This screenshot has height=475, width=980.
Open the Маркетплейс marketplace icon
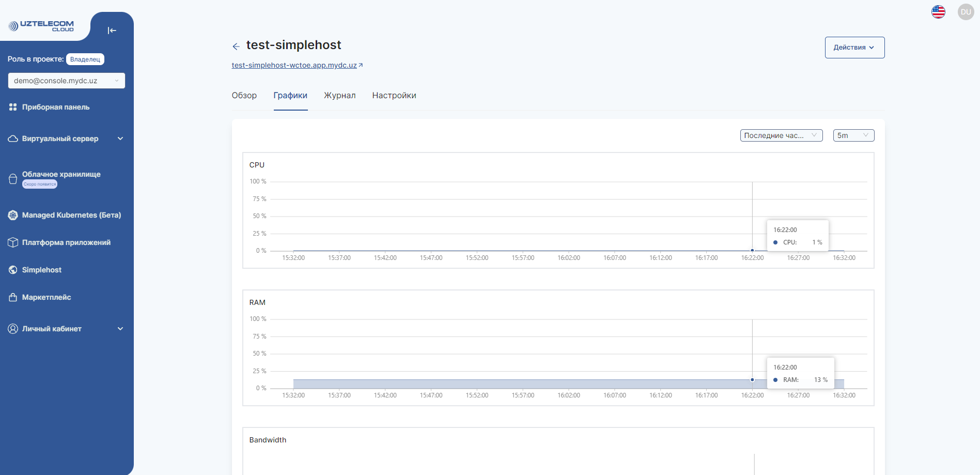12,297
